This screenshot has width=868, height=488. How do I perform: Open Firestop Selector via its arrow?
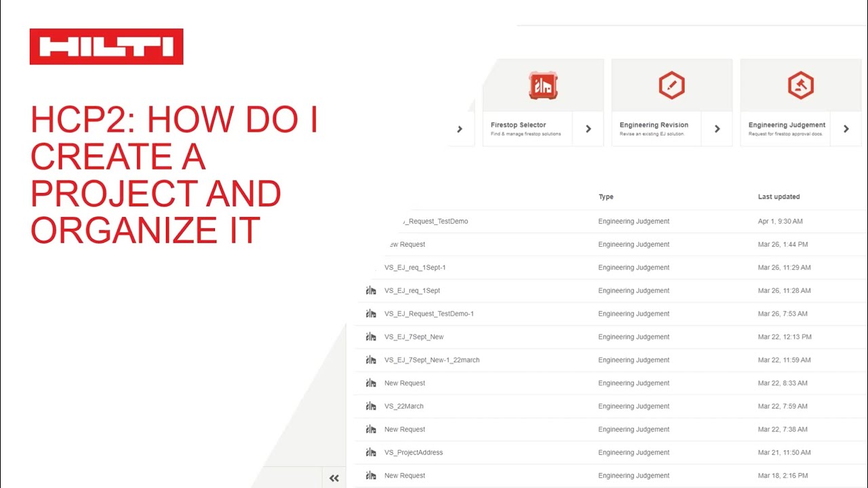pyautogui.click(x=588, y=129)
